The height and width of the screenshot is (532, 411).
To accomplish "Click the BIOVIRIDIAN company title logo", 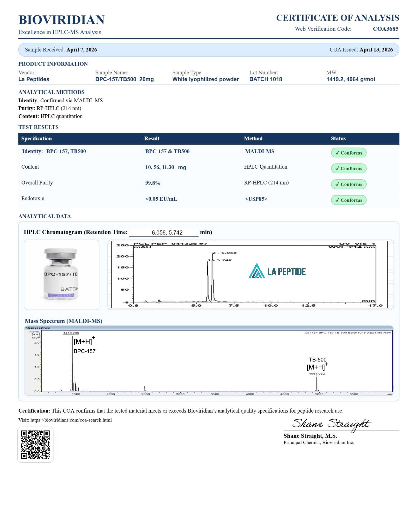I will pyautogui.click(x=61, y=20).
